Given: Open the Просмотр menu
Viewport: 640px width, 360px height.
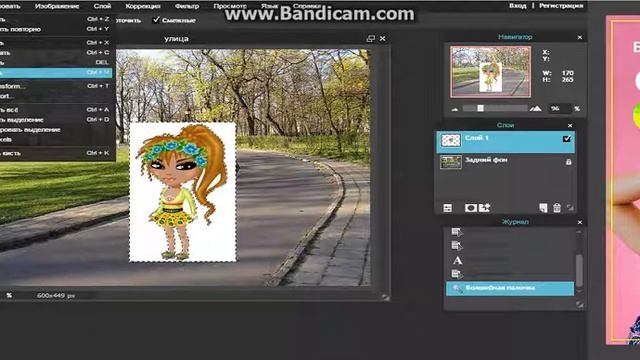Looking at the screenshot, I should click(x=230, y=6).
